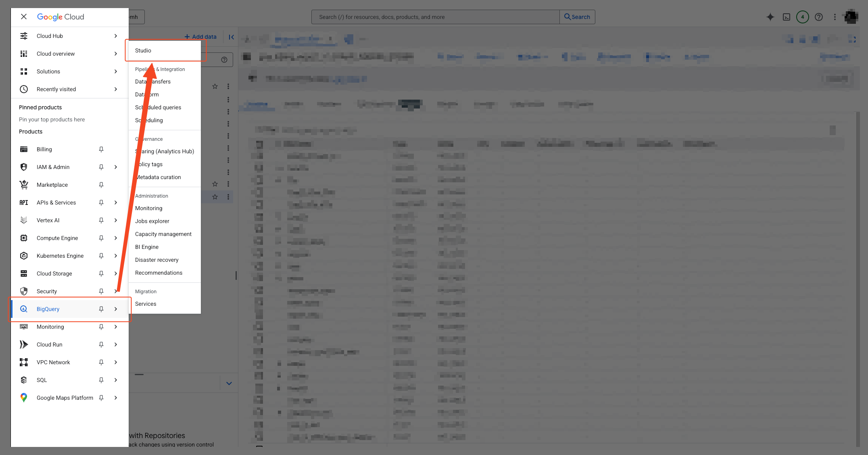The height and width of the screenshot is (455, 868).
Task: Click the APIs & Services API icon
Action: [x=24, y=202]
